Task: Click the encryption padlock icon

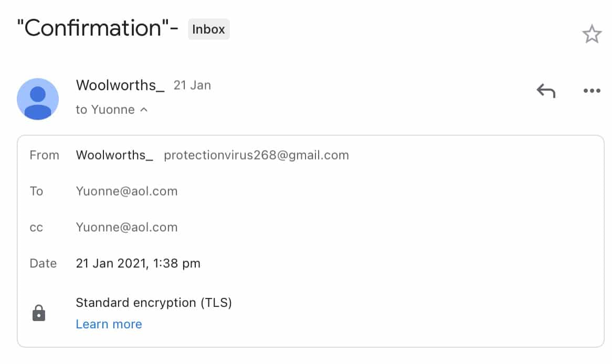Action: [x=39, y=313]
